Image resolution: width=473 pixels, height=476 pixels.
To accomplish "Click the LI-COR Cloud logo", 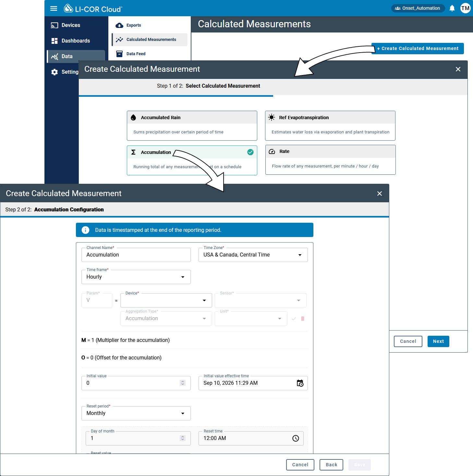I will (93, 9).
